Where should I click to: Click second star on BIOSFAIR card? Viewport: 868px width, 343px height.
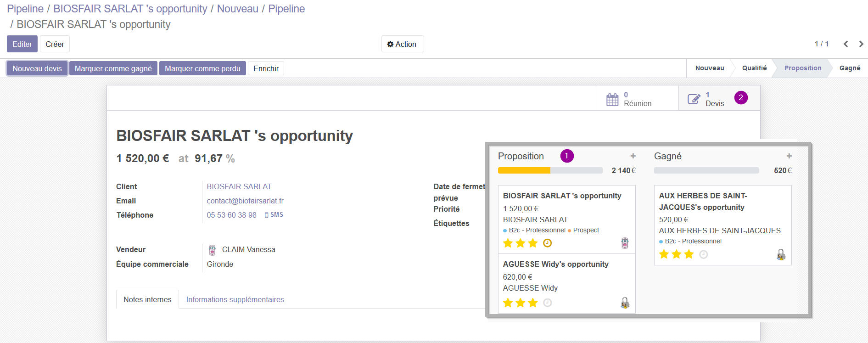[x=520, y=243]
